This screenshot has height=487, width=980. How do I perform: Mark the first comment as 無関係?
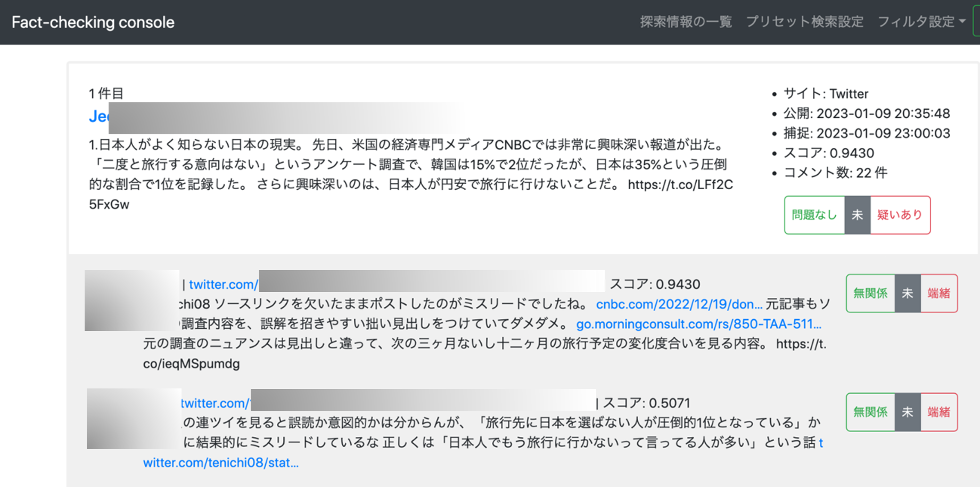[870, 293]
